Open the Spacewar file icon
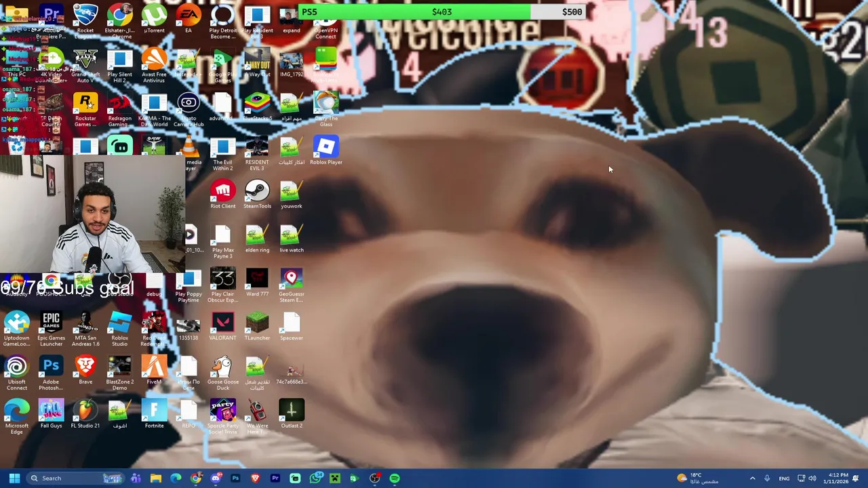The height and width of the screenshot is (488, 868). coord(292,327)
